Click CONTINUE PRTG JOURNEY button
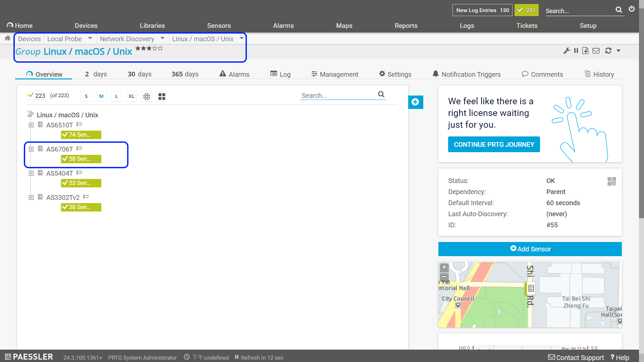The image size is (644, 362). click(494, 144)
